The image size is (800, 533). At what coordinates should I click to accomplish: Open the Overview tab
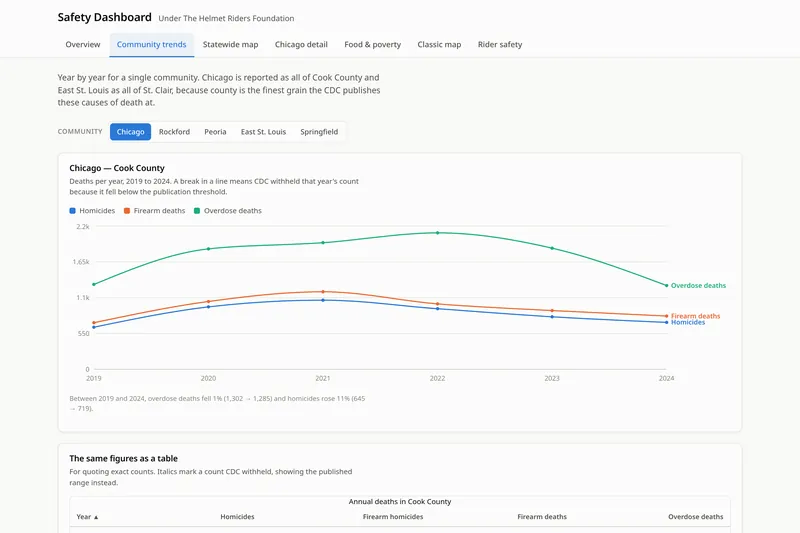point(83,45)
